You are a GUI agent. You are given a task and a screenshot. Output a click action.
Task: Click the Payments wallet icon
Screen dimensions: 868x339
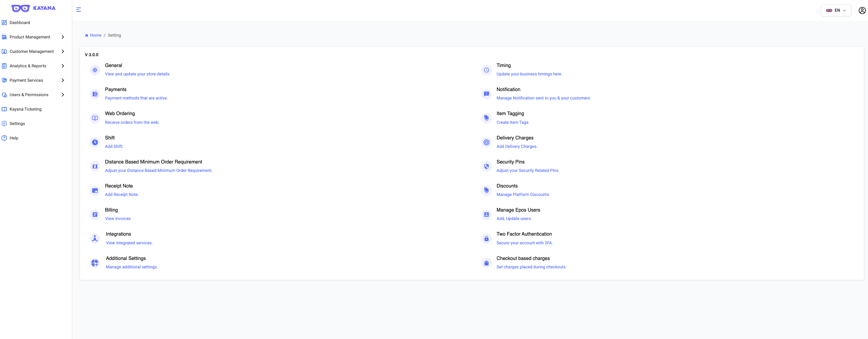click(x=95, y=94)
